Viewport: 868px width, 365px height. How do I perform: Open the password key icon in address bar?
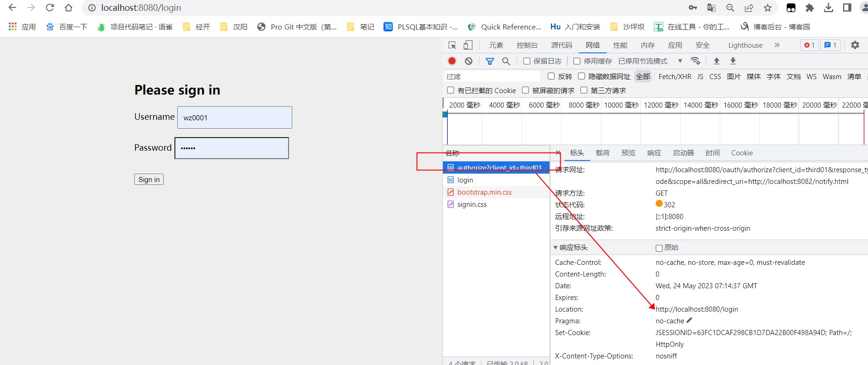[x=693, y=7]
